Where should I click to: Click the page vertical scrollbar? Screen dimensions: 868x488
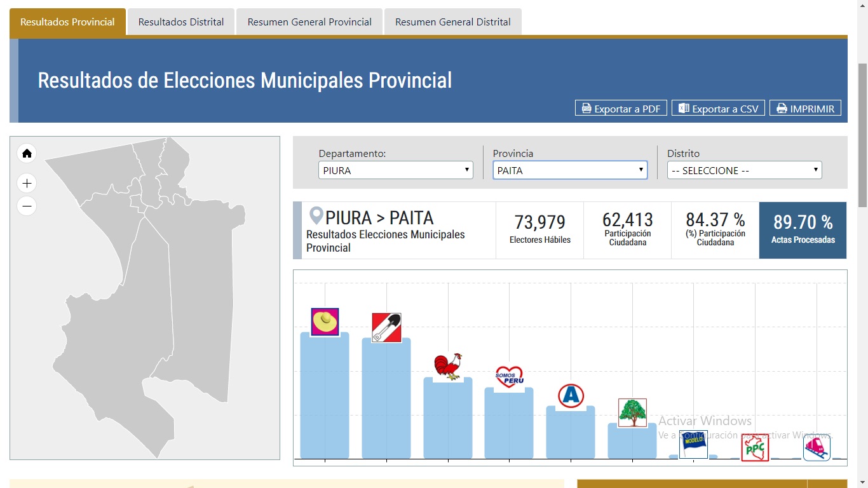tap(862, 135)
